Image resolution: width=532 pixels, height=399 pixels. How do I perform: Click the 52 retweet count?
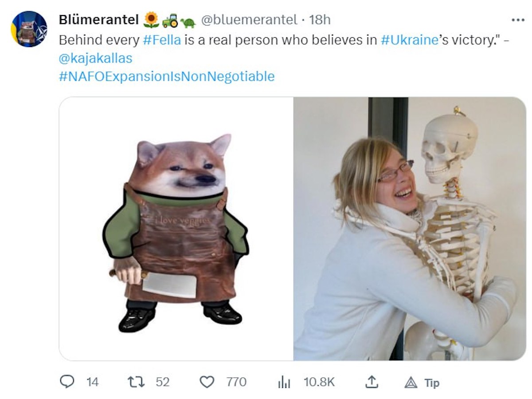pyautogui.click(x=162, y=382)
